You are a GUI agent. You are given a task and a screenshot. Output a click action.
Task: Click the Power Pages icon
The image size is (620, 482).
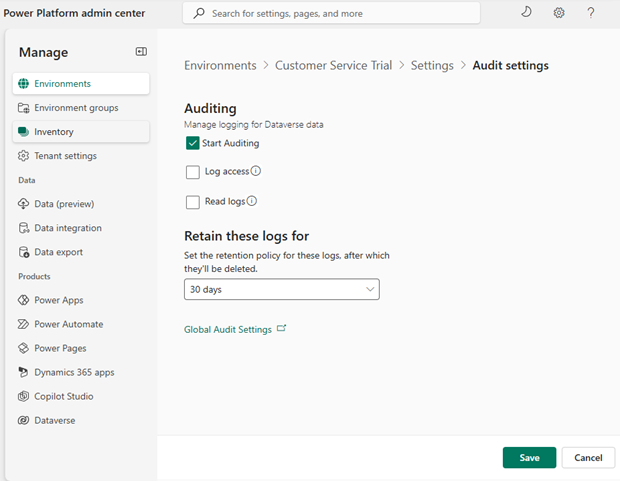tap(23, 348)
